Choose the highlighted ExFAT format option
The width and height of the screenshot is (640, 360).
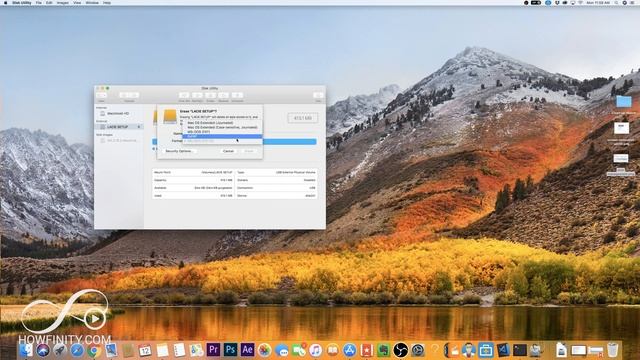[x=222, y=136]
